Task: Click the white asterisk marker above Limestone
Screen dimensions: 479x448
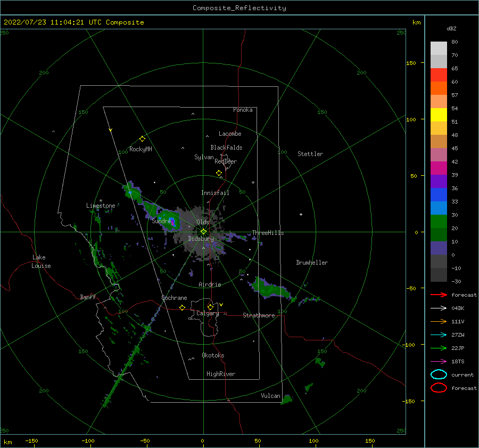Action: (101, 201)
